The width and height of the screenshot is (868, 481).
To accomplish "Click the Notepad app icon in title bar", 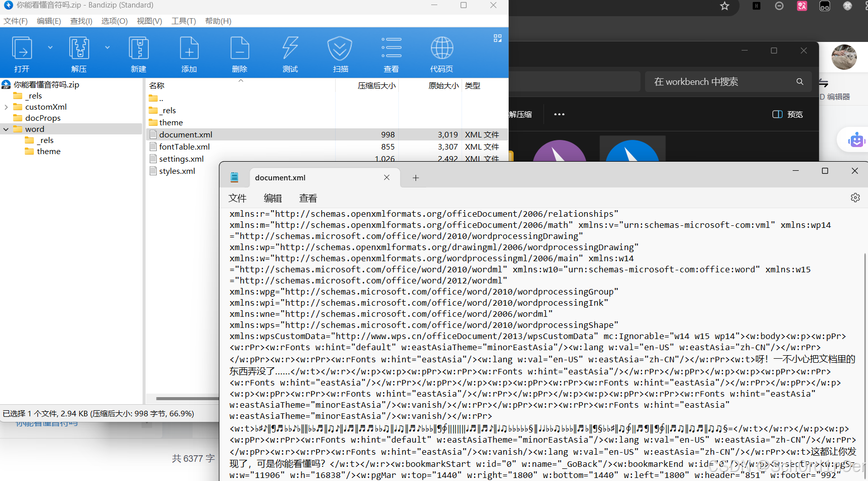I will pyautogui.click(x=234, y=177).
